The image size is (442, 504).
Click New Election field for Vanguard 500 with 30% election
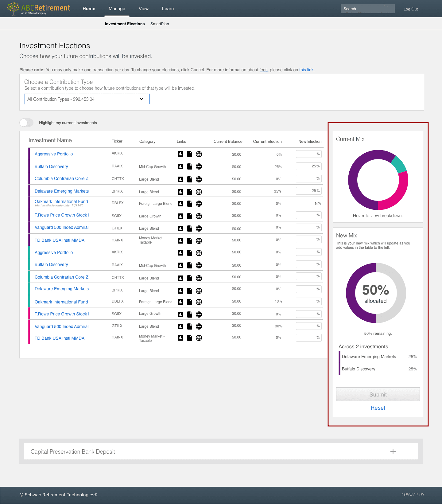[x=309, y=326]
